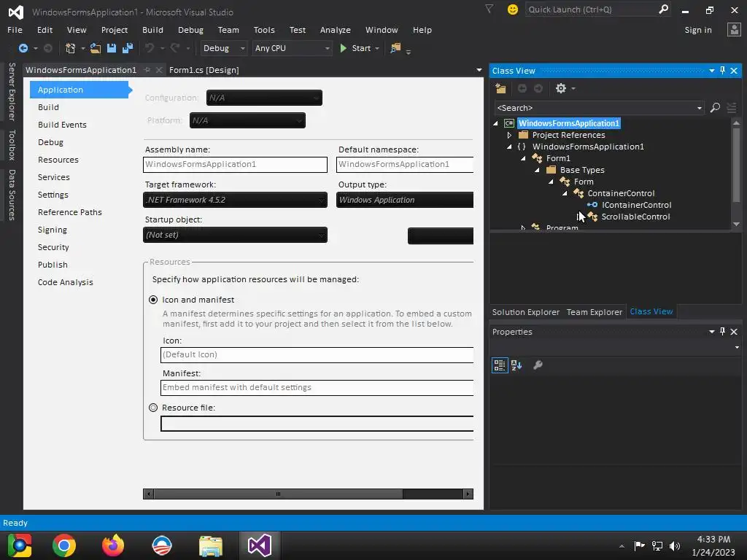Select IContainerControl in Class View tree
747x560 pixels.
pyautogui.click(x=636, y=205)
